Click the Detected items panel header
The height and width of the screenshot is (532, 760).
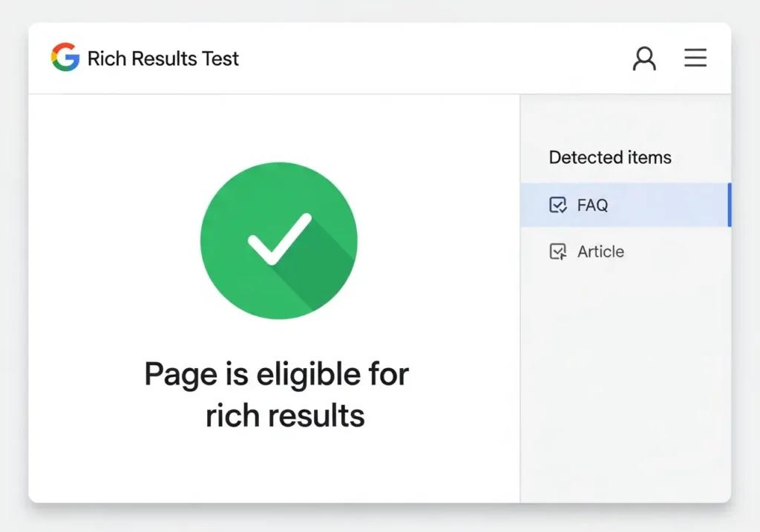coord(609,157)
